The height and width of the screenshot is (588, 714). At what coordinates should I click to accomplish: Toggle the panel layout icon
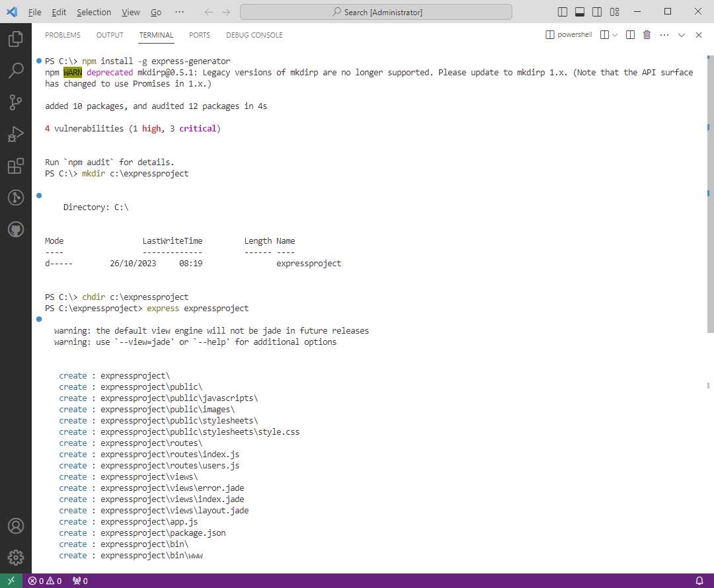pos(580,12)
